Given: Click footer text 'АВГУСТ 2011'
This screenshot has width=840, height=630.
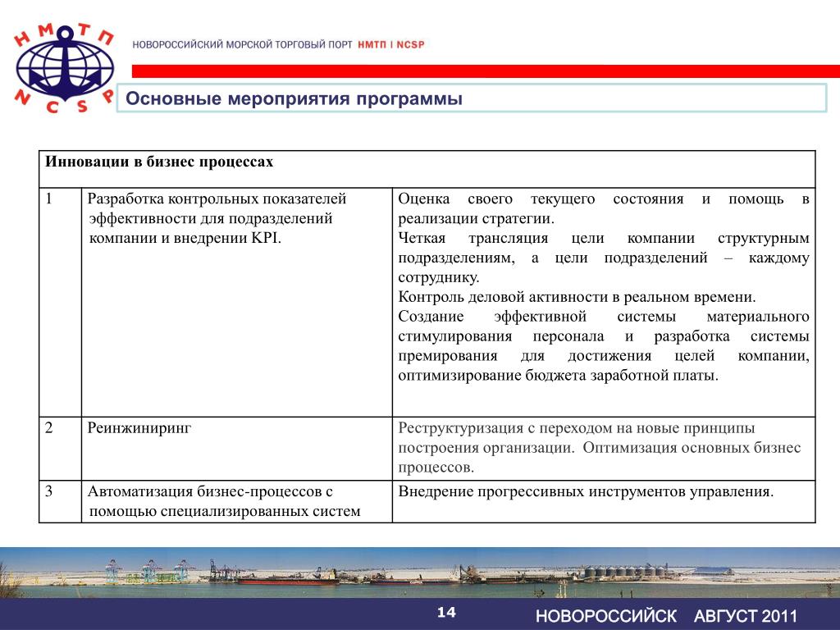Looking at the screenshot, I should point(746,616).
